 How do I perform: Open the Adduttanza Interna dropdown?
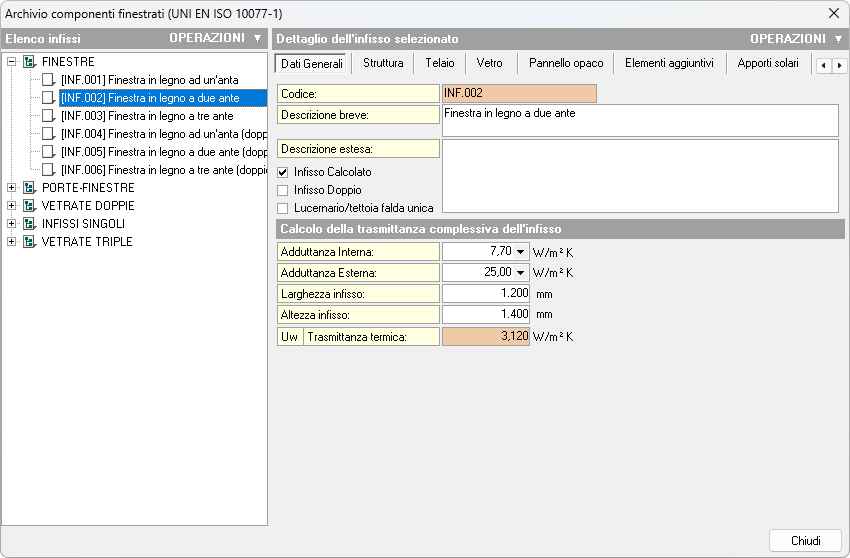[521, 252]
